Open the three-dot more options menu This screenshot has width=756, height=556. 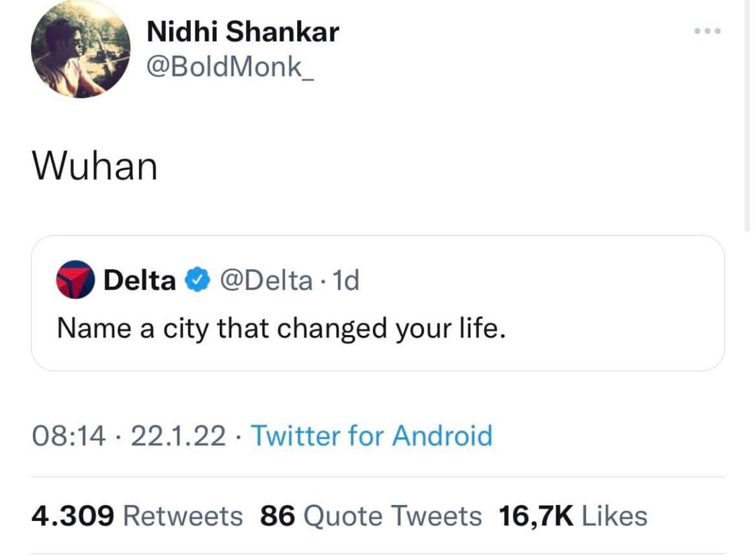tap(708, 32)
